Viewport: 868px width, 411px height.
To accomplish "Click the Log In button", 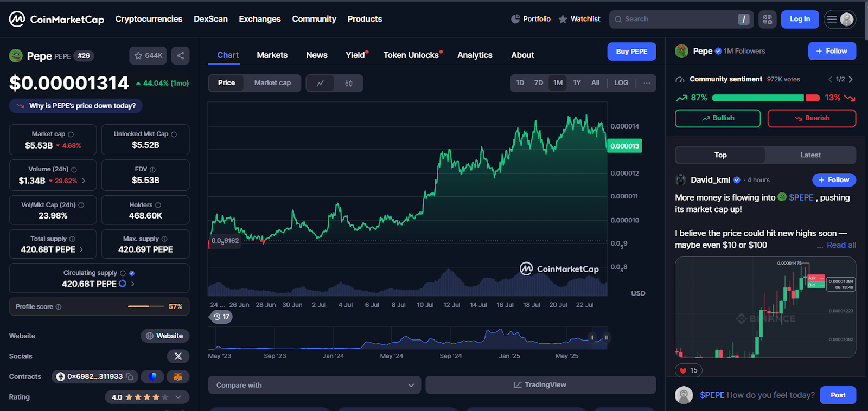I will click(800, 19).
